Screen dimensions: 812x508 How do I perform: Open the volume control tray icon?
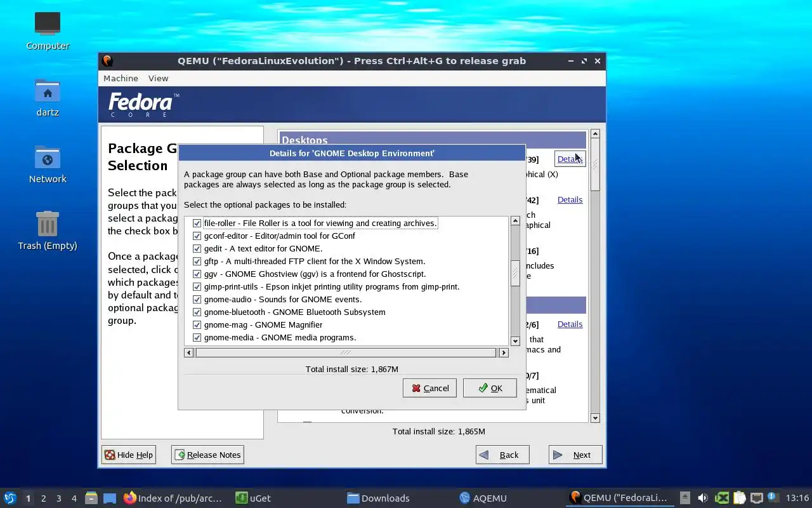703,498
